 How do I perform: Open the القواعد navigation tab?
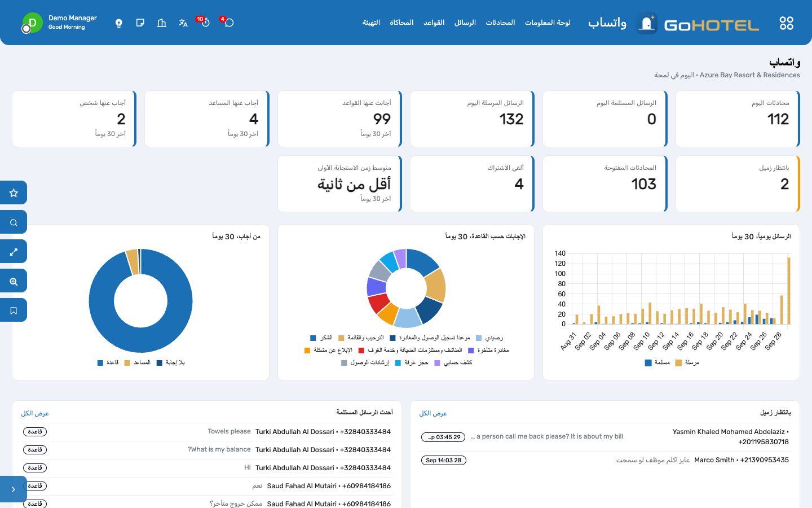pyautogui.click(x=434, y=23)
